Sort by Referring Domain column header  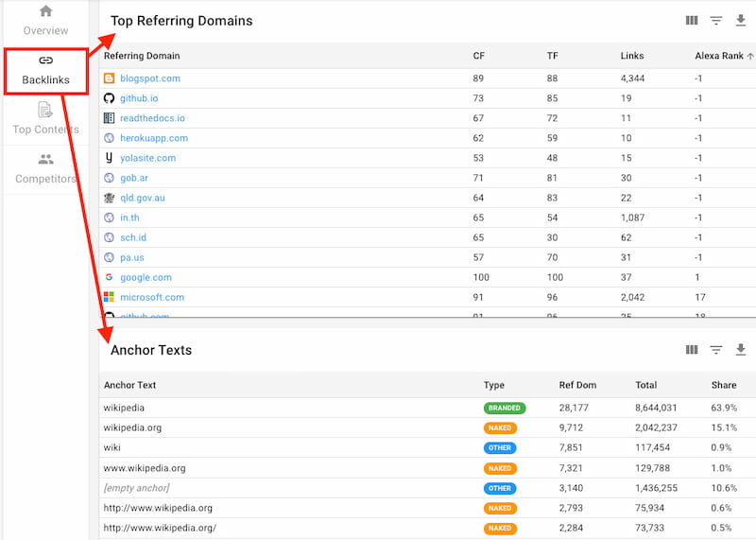coord(142,56)
